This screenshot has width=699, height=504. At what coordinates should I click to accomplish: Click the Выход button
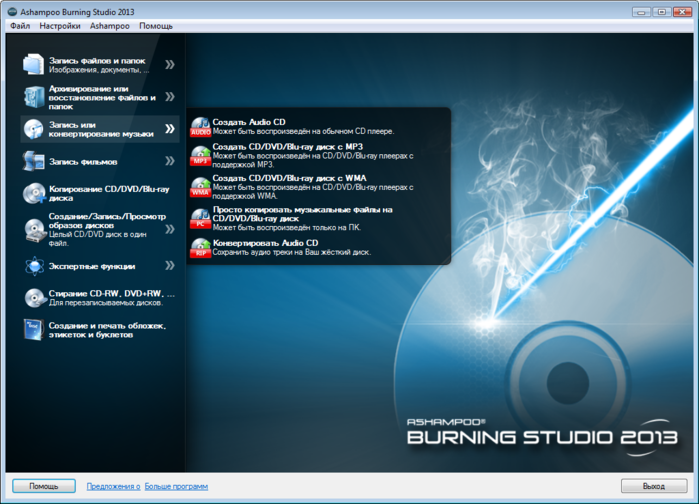click(654, 486)
